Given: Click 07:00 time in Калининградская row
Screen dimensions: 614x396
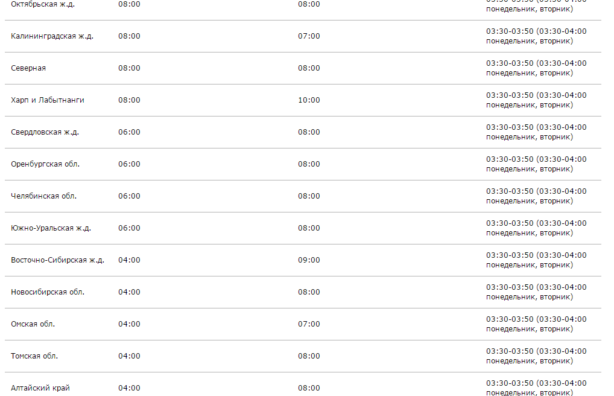Looking at the screenshot, I should coord(309,36).
